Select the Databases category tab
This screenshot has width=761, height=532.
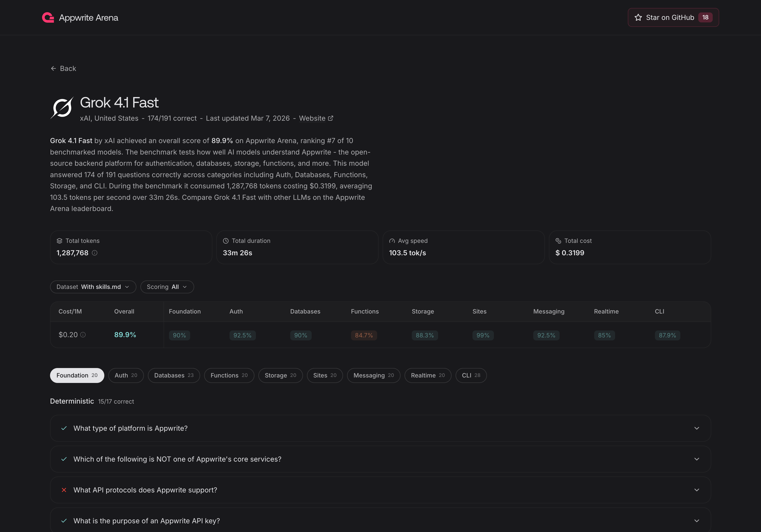pos(174,375)
